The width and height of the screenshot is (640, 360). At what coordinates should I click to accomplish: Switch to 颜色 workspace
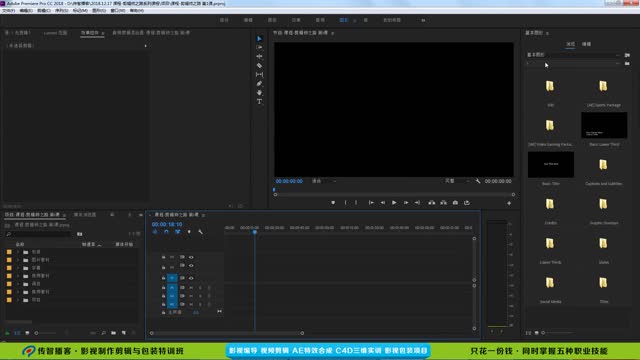[x=272, y=20]
